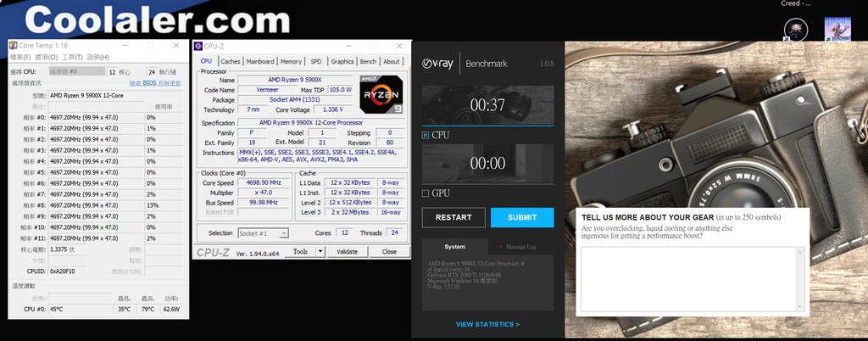
Task: Click the Core Voltage value 1.336 V
Action: 333,109
